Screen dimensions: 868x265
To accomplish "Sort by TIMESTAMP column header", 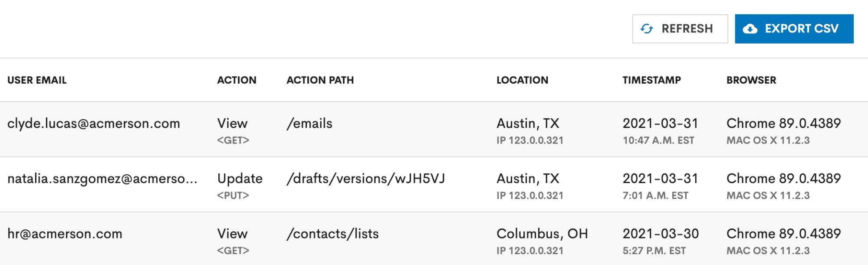I will (652, 80).
